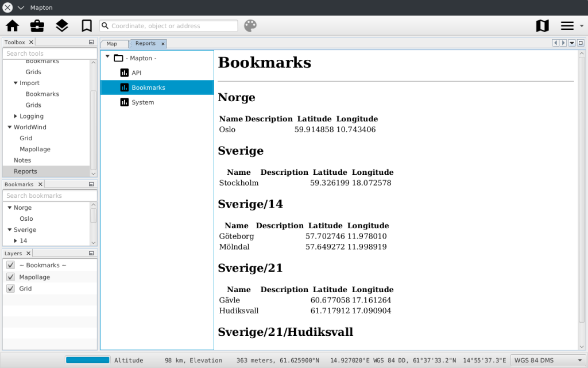Select the Bookmarks report icon
The image size is (588, 368).
(124, 87)
